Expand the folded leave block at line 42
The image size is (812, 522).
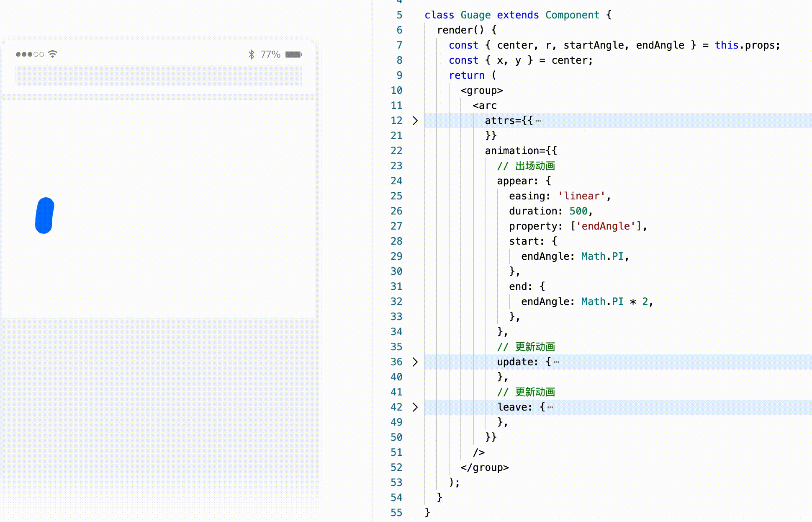(x=415, y=407)
